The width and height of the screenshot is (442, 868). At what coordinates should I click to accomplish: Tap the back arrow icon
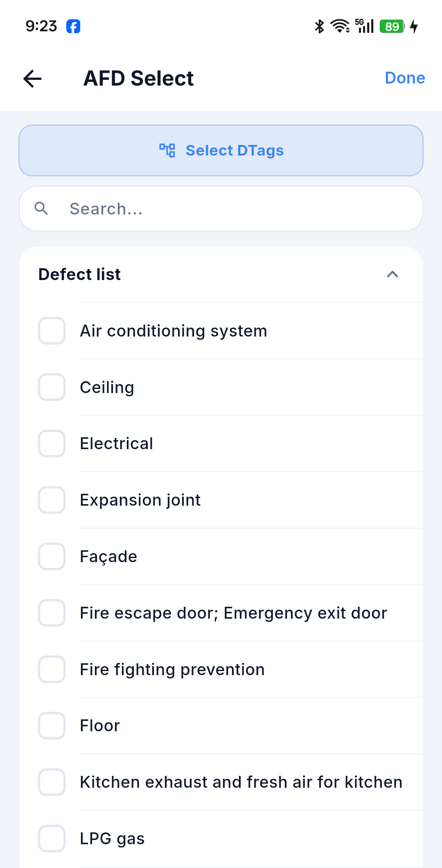tap(32, 79)
